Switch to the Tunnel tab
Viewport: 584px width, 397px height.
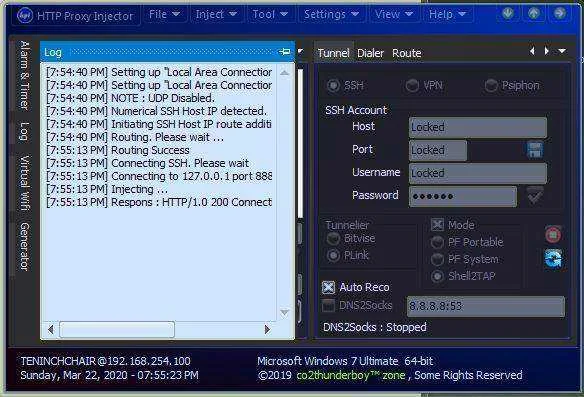[x=333, y=53]
